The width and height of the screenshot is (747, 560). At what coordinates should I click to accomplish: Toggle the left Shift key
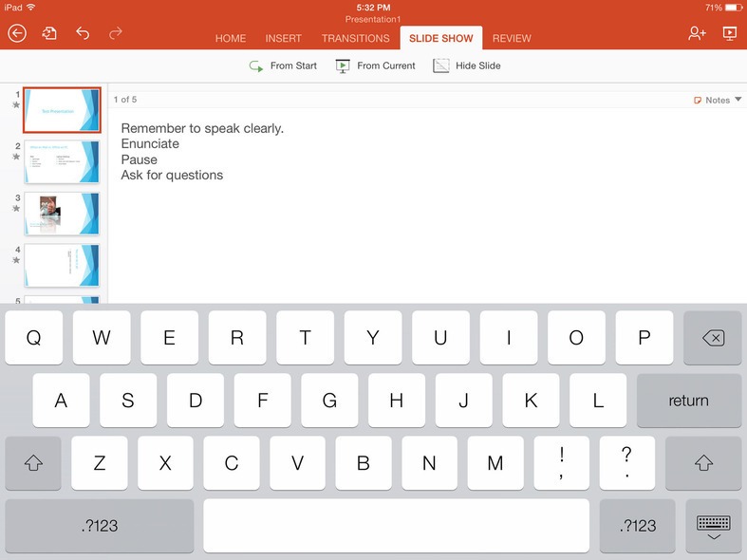coord(33,463)
